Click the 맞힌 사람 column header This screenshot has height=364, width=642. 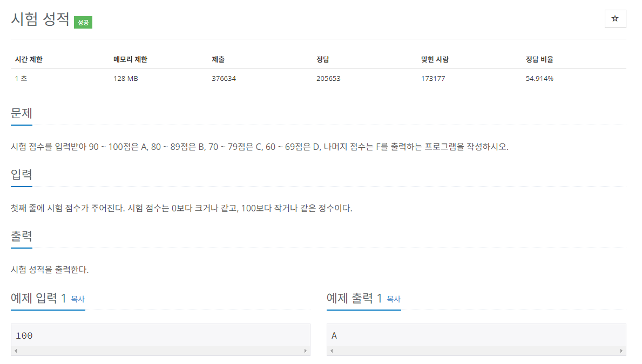[435, 59]
